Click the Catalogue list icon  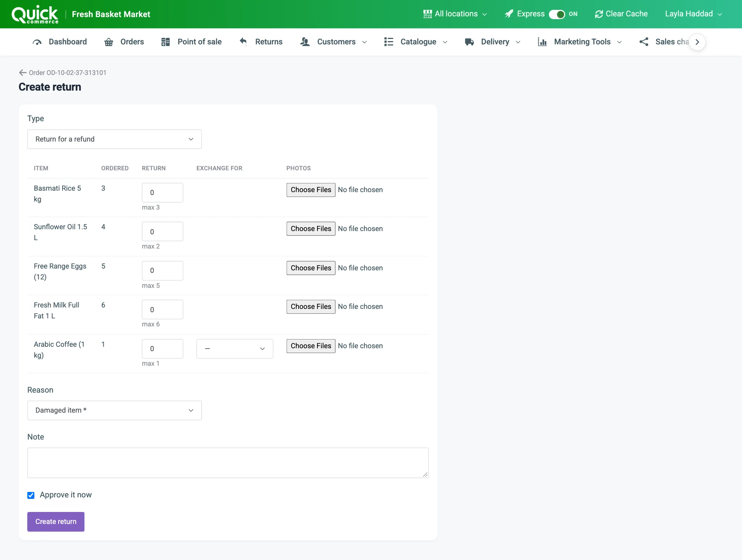pyautogui.click(x=389, y=42)
